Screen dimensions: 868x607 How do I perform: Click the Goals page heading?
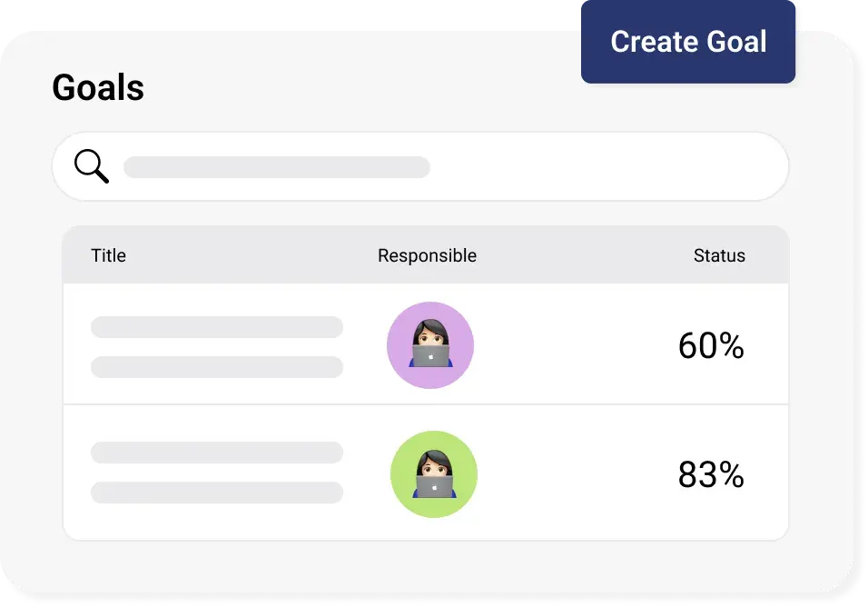(x=98, y=88)
